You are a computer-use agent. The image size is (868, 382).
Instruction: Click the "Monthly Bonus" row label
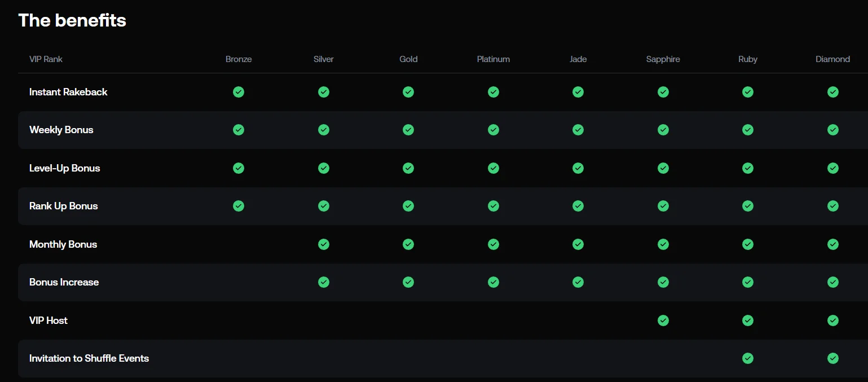(63, 244)
